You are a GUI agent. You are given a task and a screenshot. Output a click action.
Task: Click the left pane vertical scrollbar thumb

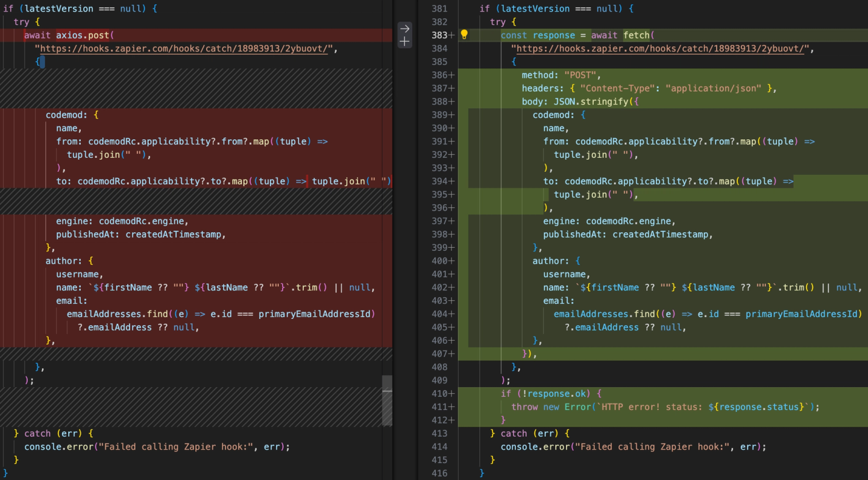[387, 400]
